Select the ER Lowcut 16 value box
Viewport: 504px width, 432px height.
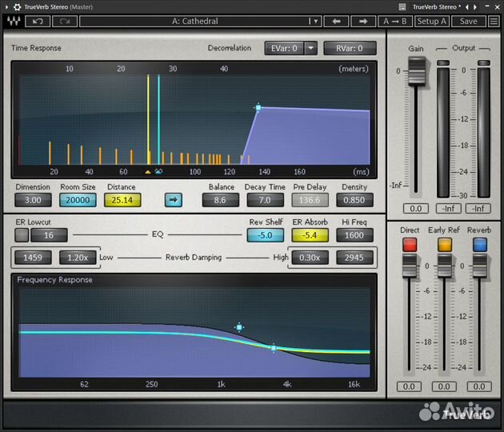[x=49, y=235]
